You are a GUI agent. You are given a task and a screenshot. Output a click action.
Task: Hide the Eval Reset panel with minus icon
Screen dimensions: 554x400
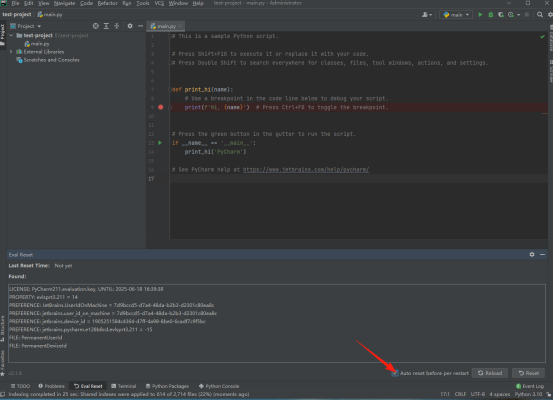pos(542,254)
